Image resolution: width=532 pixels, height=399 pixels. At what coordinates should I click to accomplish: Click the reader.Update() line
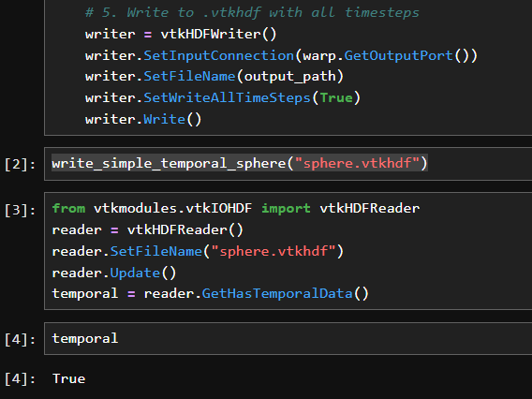[x=114, y=273]
